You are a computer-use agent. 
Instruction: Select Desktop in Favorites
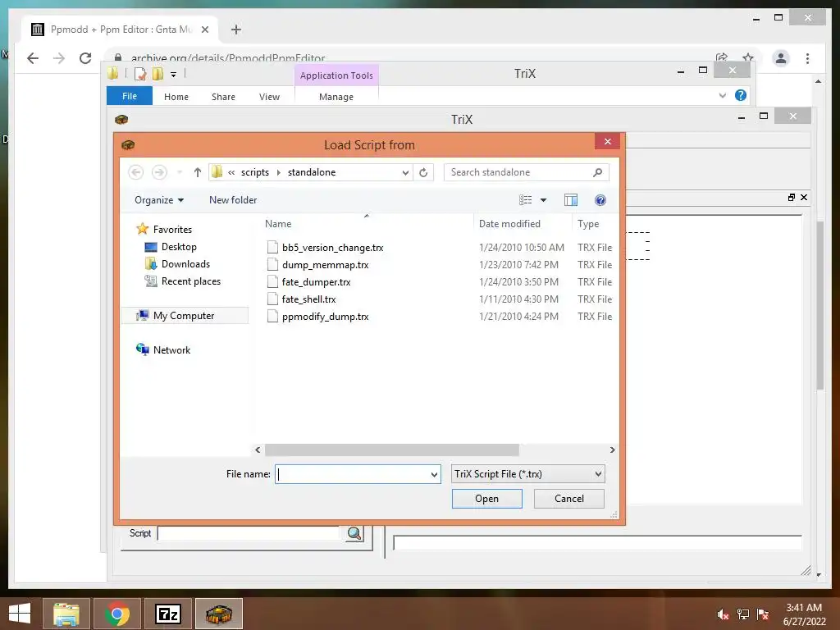(x=179, y=247)
